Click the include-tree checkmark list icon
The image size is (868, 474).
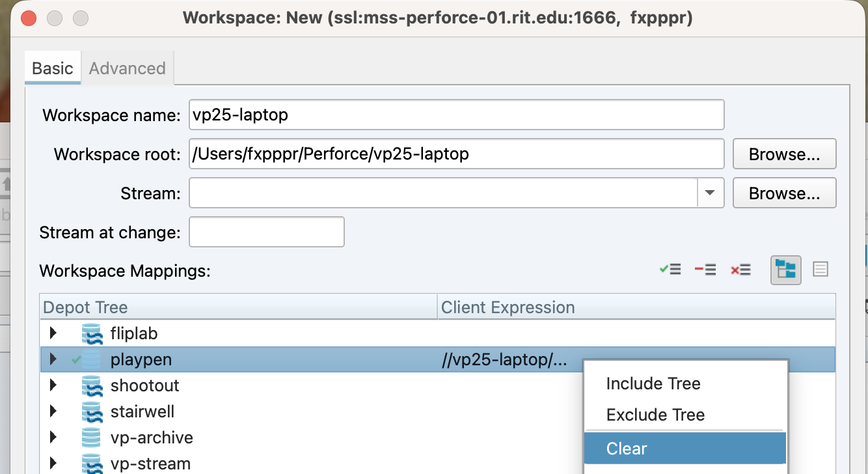(x=670, y=270)
